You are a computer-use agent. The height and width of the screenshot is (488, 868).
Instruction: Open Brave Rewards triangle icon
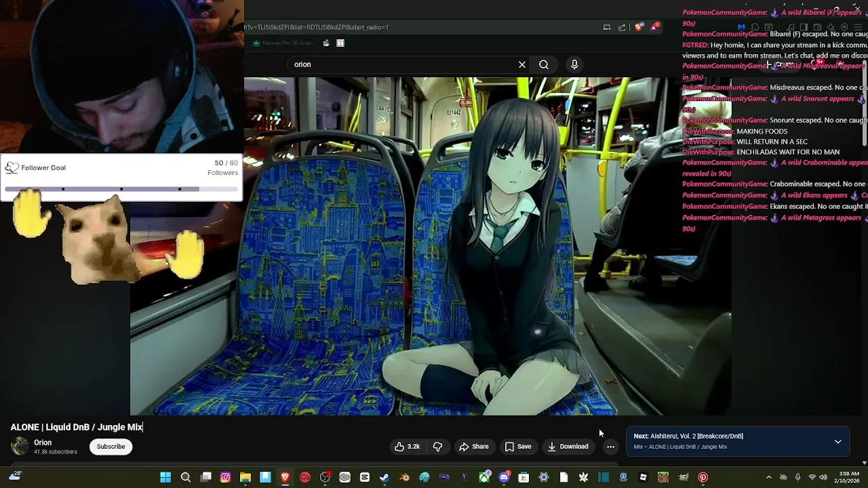pyautogui.click(x=654, y=27)
